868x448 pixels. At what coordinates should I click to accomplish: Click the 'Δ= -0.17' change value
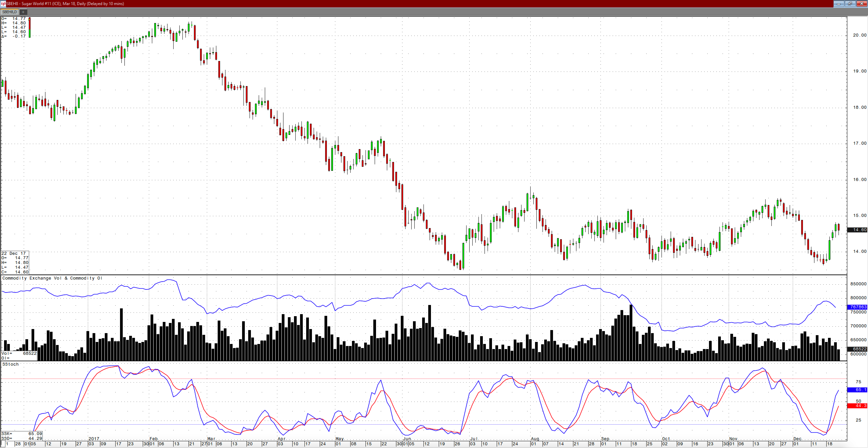(14, 36)
